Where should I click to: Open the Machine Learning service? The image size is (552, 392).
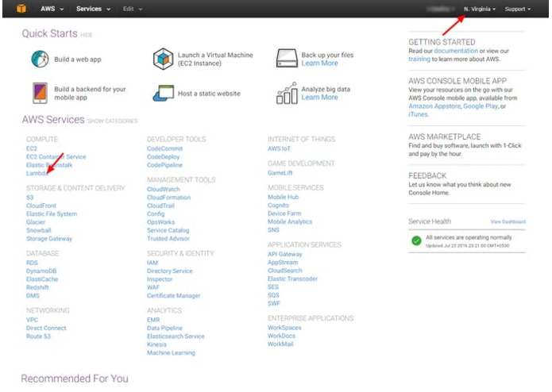171,352
